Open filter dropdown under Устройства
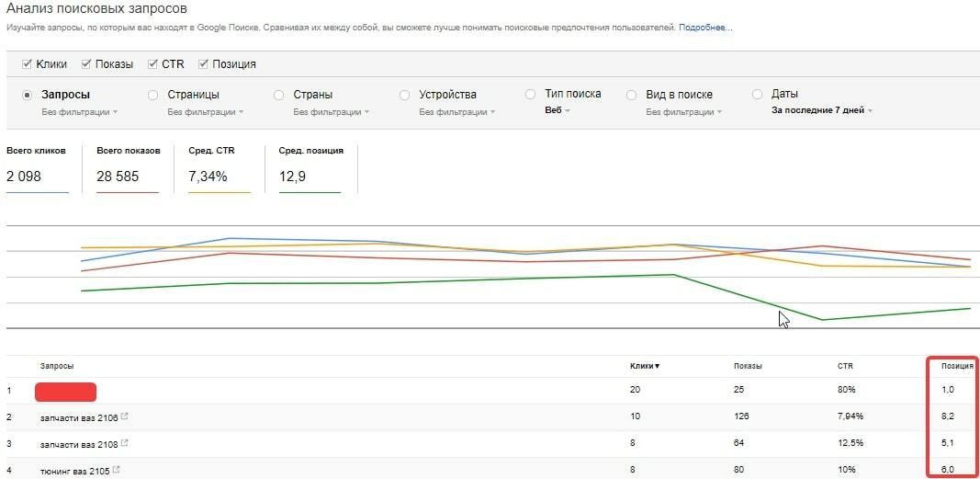 click(457, 112)
